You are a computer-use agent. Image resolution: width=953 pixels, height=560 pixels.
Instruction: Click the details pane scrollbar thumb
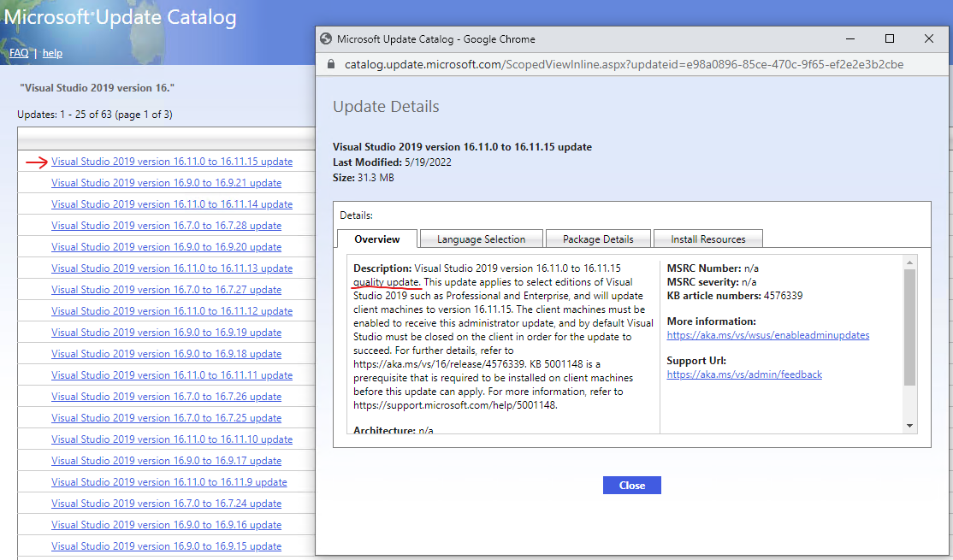[x=909, y=327]
